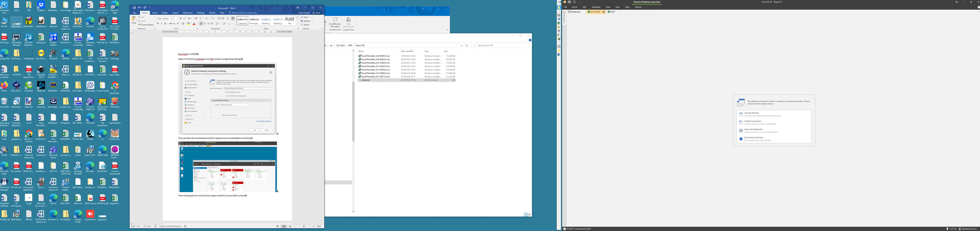Open the Insert ribbon tab in Word
Screen dimensions: 980x231
point(154,13)
